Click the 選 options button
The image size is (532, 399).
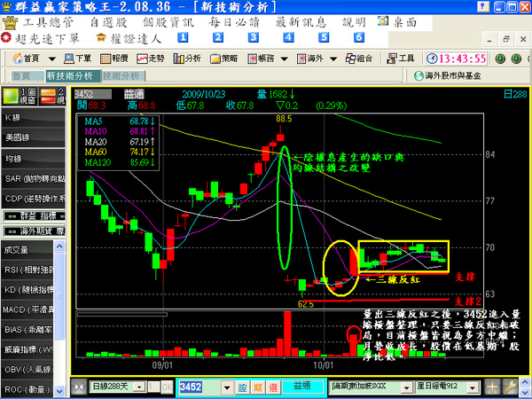pos(273,387)
